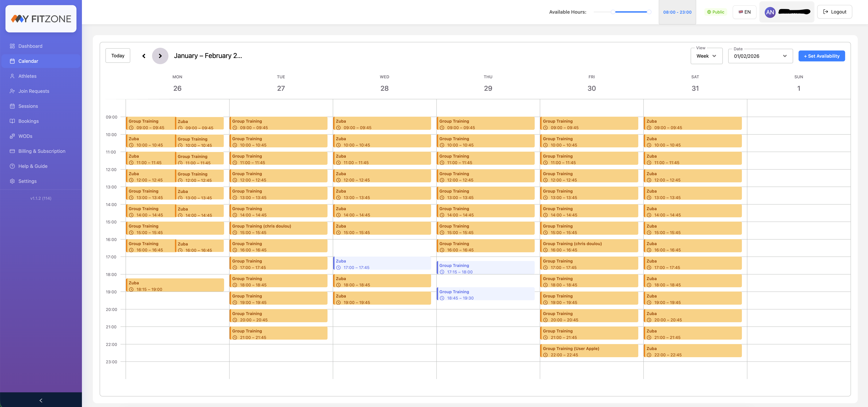Image resolution: width=868 pixels, height=407 pixels.
Task: Open the Athletes section
Action: (x=28, y=76)
